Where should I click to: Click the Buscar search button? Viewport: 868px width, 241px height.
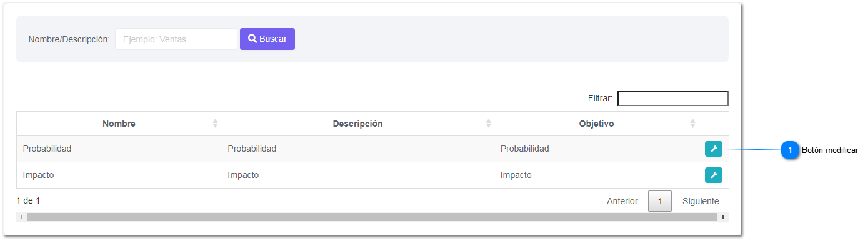[x=267, y=39]
